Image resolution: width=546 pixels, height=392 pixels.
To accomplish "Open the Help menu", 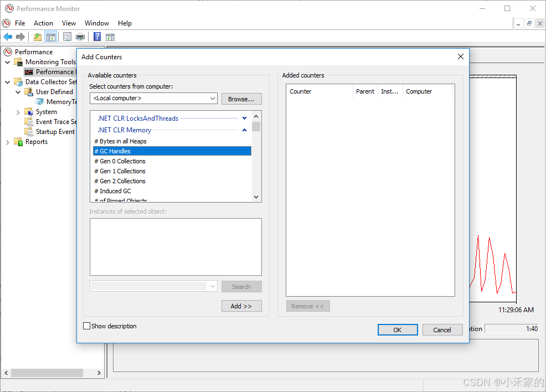I will 125,23.
